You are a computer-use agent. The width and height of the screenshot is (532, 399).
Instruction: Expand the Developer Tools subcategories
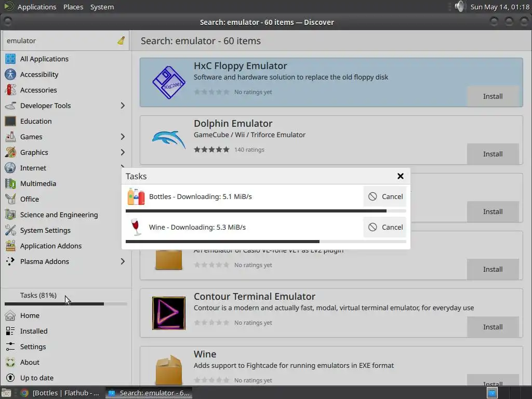point(123,105)
